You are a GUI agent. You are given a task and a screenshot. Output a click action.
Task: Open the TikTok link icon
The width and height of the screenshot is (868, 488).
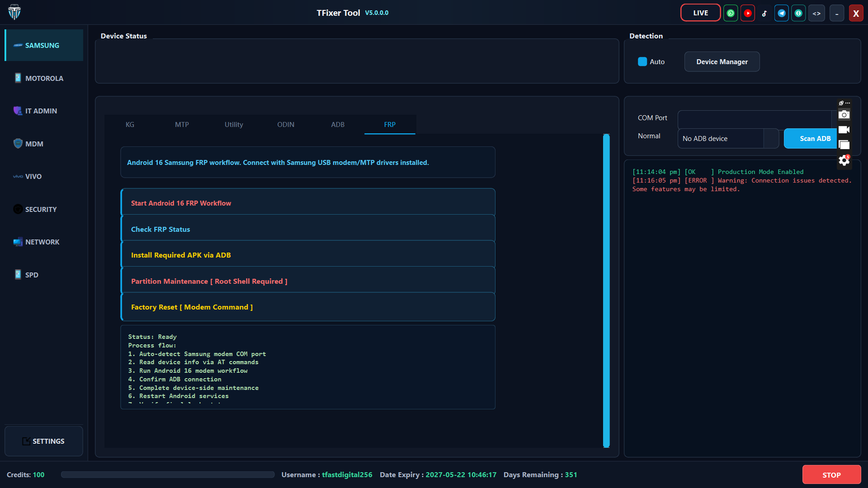click(764, 13)
